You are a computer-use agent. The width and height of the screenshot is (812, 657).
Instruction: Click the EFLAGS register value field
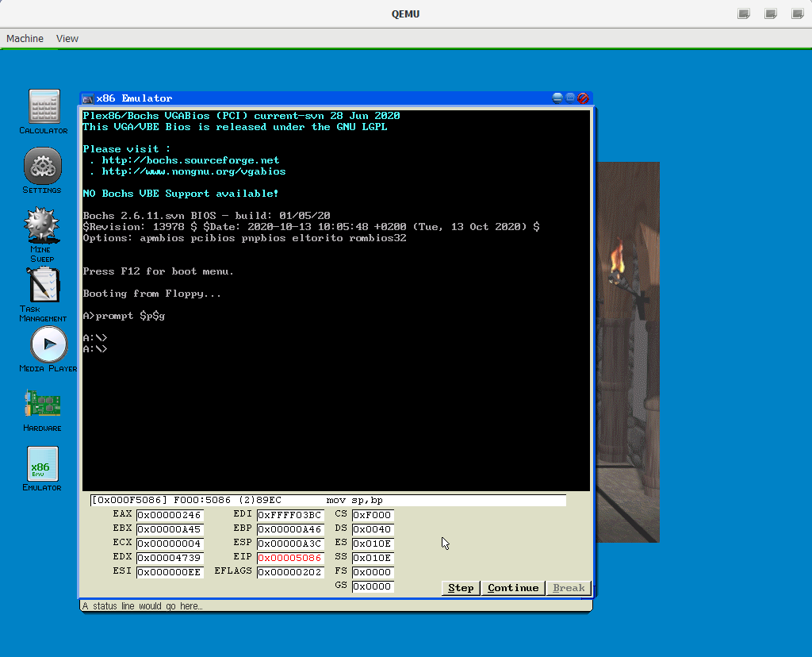[x=290, y=572]
